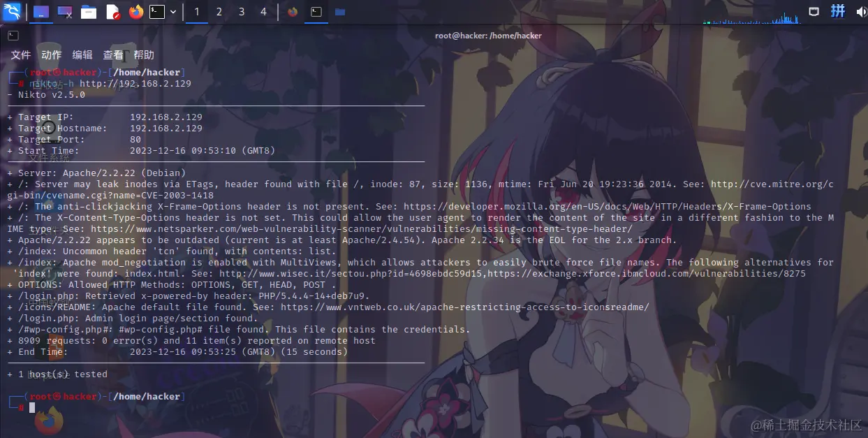Click the 'Server: Apache/2.2.22 (Debian)' line
868x438 pixels.
(x=96, y=173)
